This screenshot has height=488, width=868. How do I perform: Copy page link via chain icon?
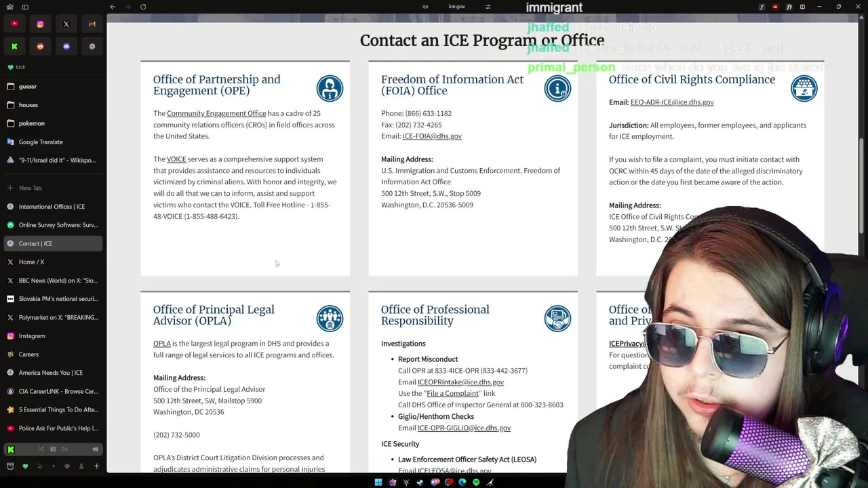(x=425, y=7)
